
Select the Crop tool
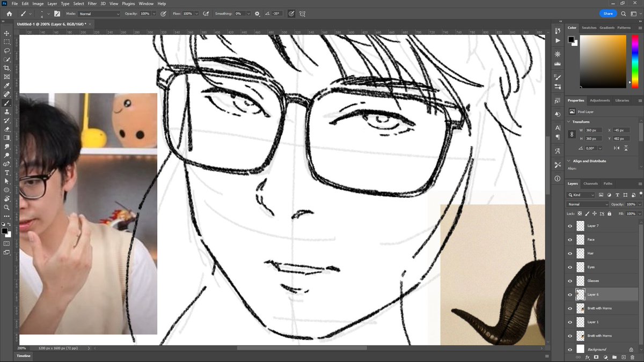pos(7,68)
